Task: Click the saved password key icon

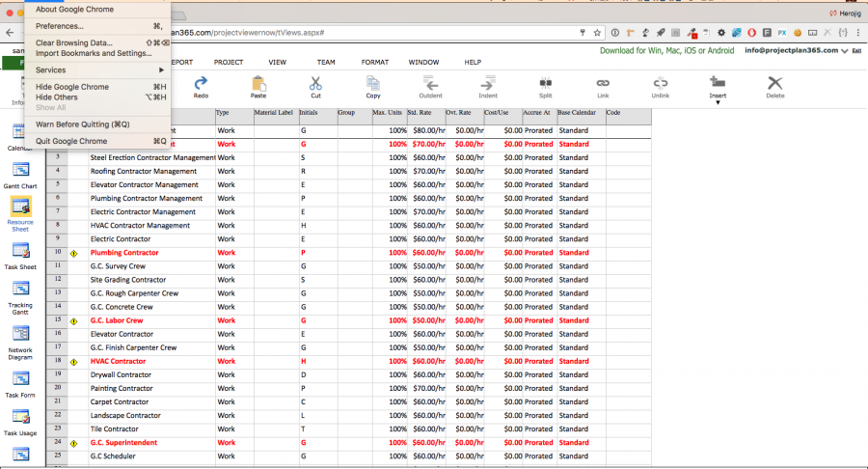Action: [x=583, y=33]
